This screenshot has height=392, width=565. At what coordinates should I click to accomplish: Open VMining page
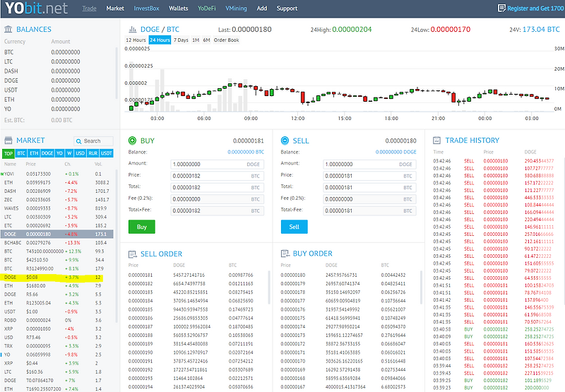236,8
